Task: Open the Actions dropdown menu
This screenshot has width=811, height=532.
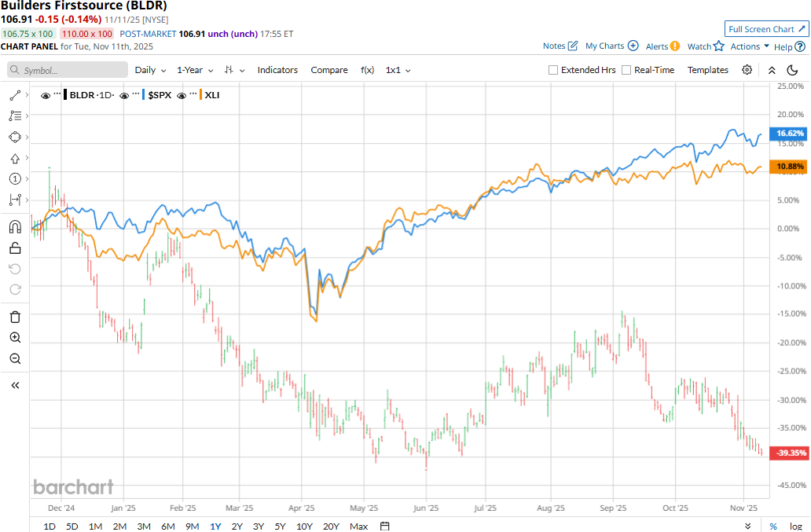Action: pos(750,46)
